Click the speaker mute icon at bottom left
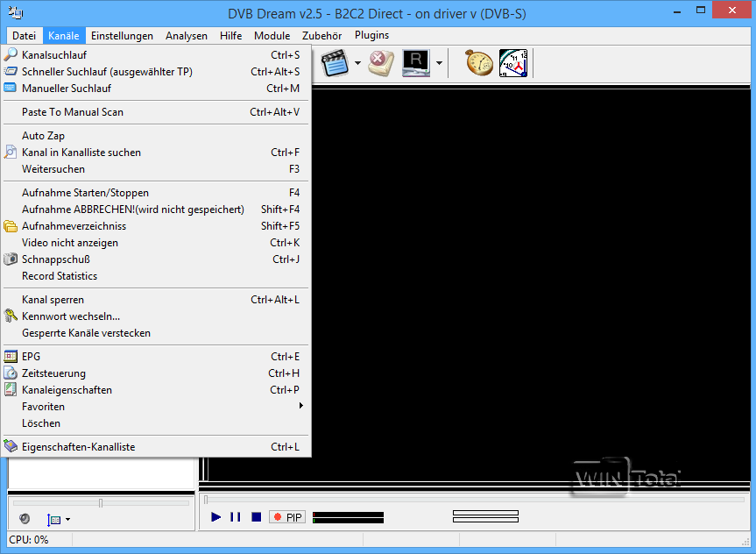756x554 pixels. (x=25, y=519)
